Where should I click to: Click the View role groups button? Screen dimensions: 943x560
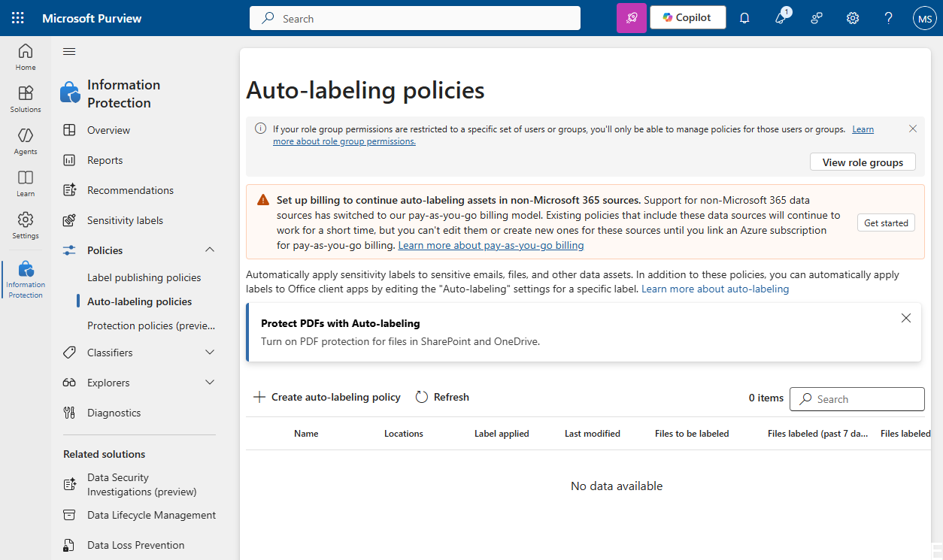tap(863, 162)
